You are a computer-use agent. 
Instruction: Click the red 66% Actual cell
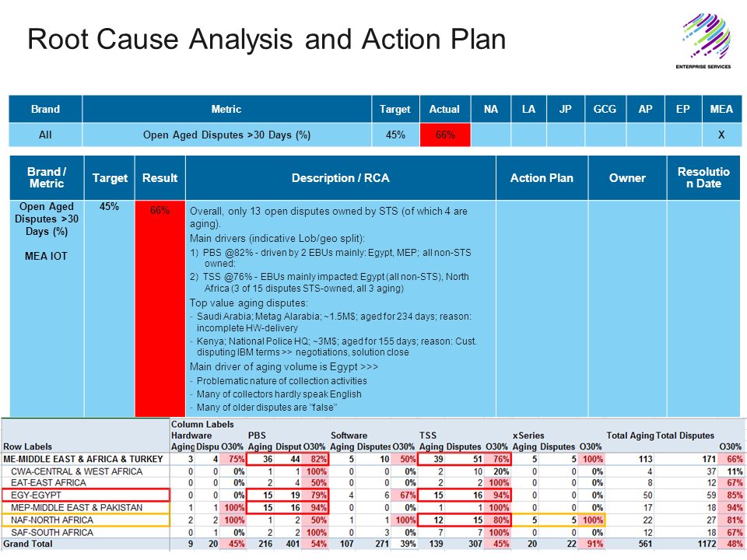445,135
